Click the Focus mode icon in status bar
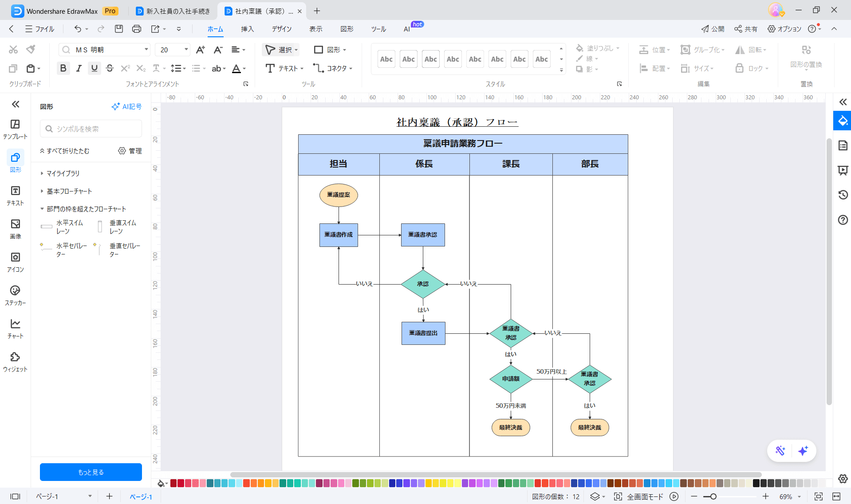851x504 pixels. click(x=618, y=496)
